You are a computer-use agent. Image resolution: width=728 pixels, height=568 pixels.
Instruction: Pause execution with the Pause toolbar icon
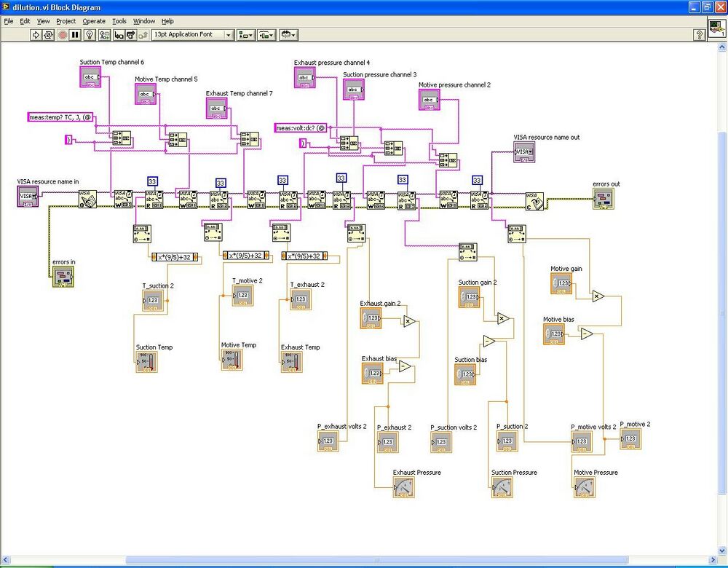pyautogui.click(x=75, y=34)
